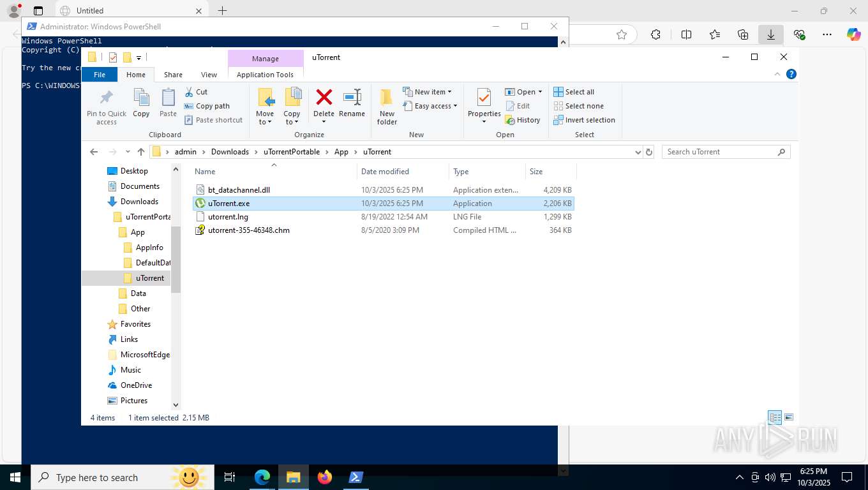Click the Downloads breadcrumb segment
The height and width of the screenshot is (490, 868).
[x=230, y=152]
